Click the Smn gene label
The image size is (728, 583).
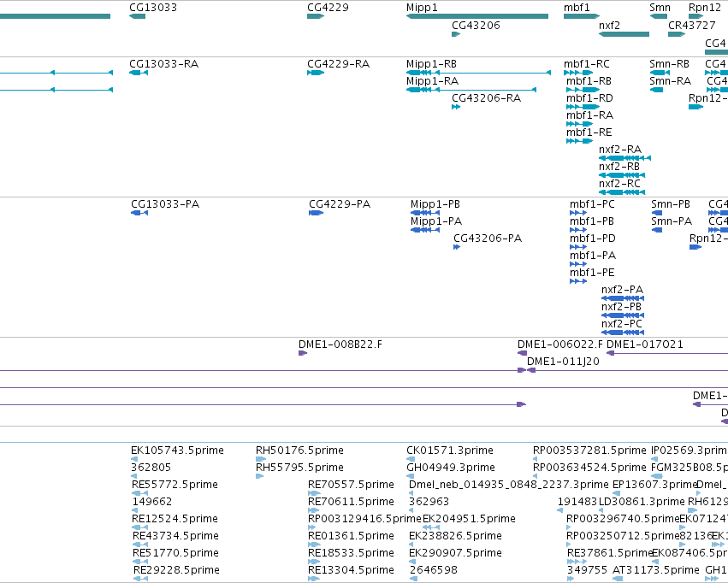coord(660,8)
